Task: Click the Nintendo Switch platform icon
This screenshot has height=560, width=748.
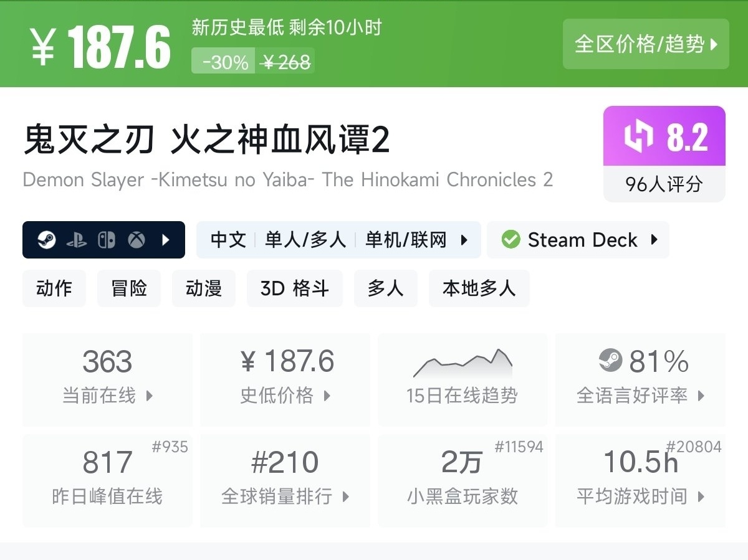Action: (107, 240)
